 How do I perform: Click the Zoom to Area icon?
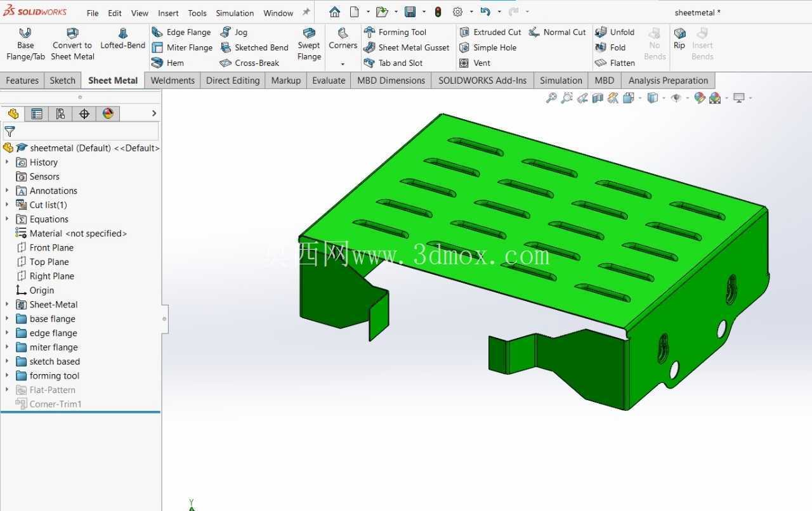(x=566, y=98)
